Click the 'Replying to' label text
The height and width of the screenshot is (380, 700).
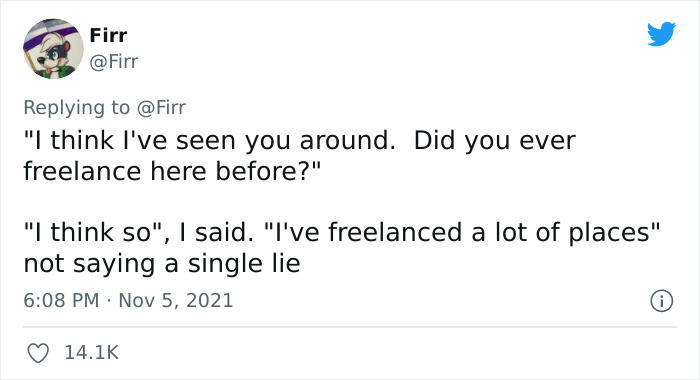76,108
